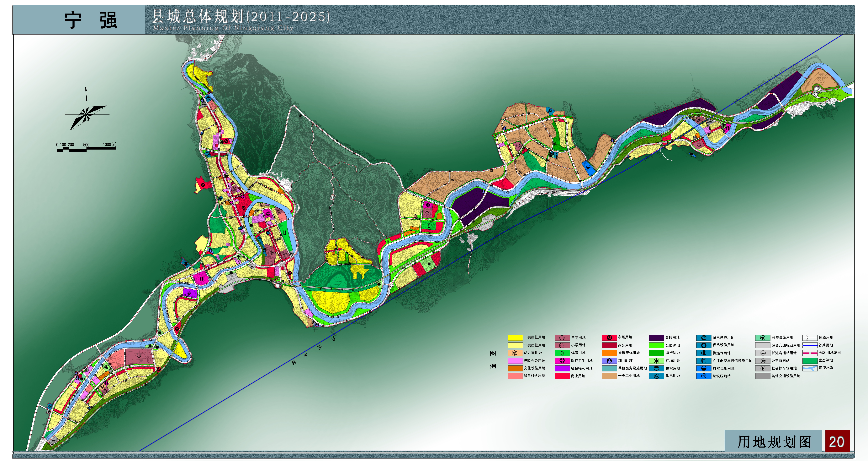Click the '广播电视与通信设施用地' legend label
868x461 pixels.
point(732,361)
